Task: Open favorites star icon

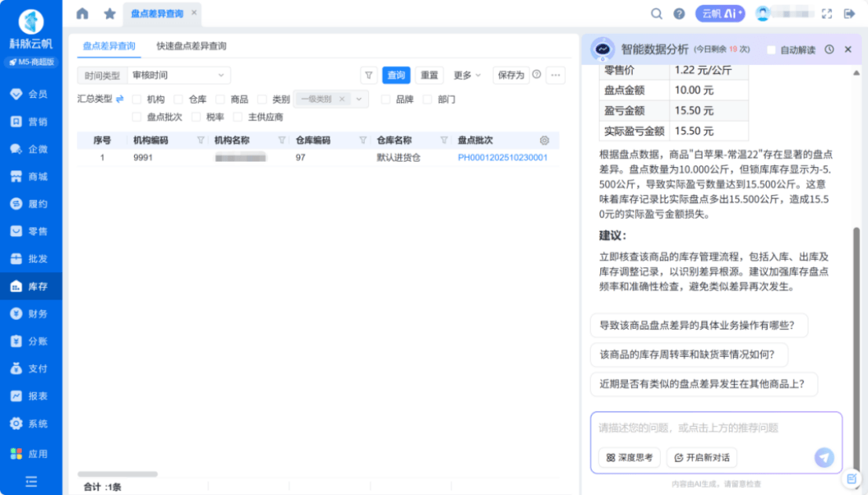Action: [110, 13]
